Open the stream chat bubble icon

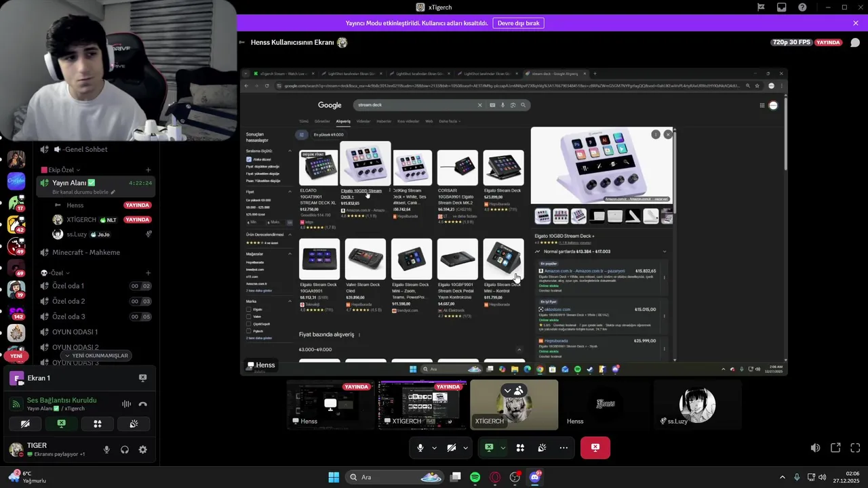pos(855,43)
